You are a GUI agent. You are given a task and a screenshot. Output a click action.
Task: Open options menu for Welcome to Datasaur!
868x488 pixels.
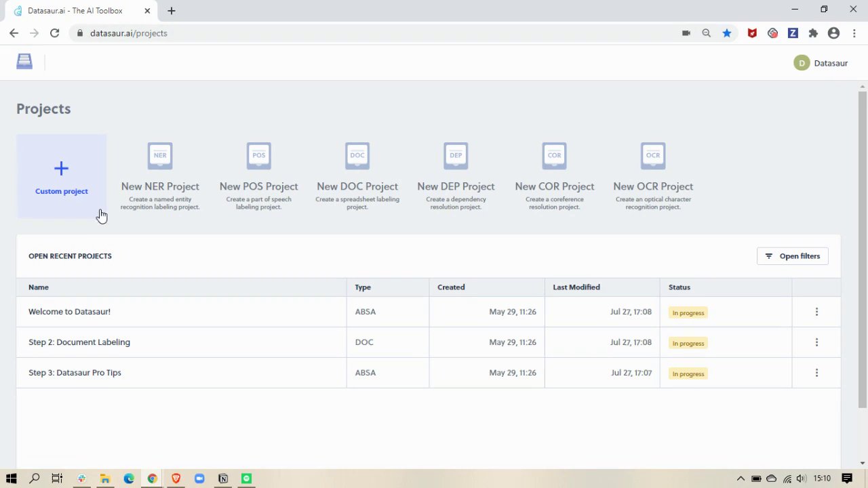(x=816, y=312)
